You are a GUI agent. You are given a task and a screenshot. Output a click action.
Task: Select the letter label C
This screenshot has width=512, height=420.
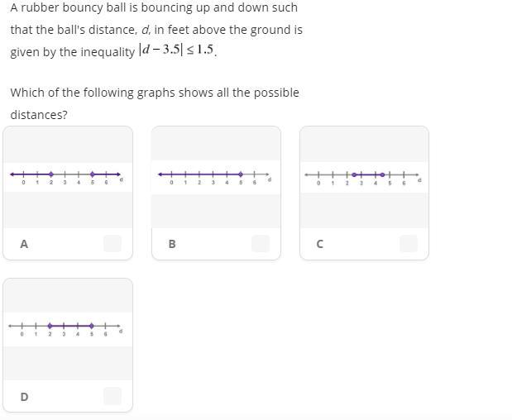[320, 244]
